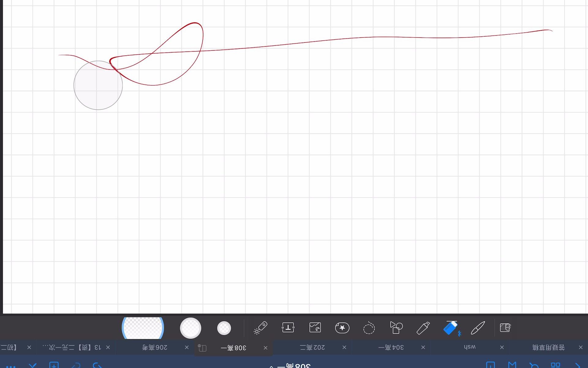Click the Undo arrow button
This screenshot has height=368, width=588.
[97, 365]
